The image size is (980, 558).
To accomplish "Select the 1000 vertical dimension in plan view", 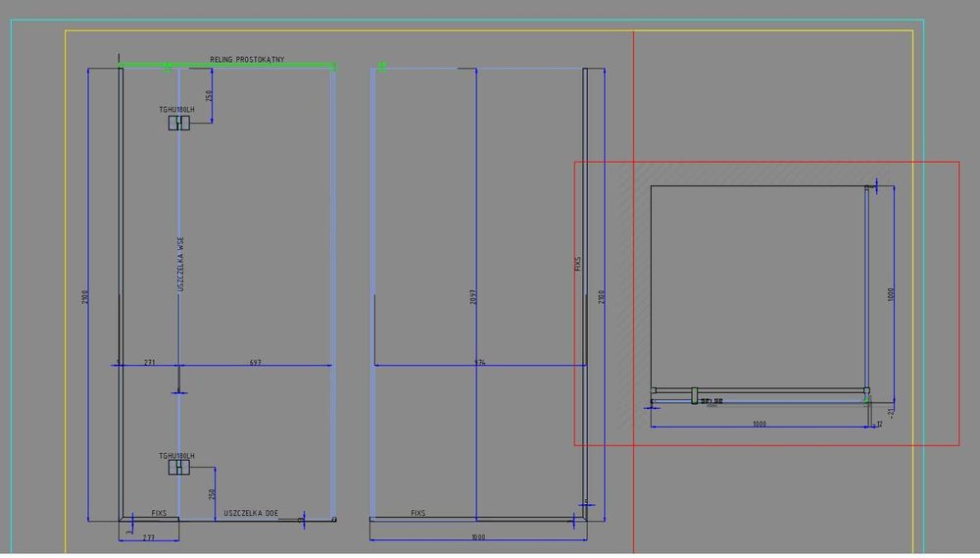I will 891,294.
